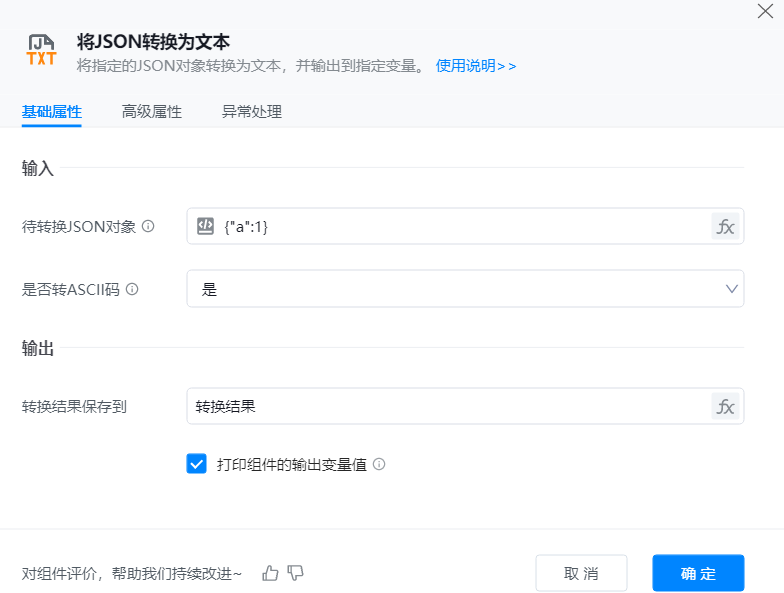Click the JSON to TXT component icon
The height and width of the screenshot is (593, 784).
(x=42, y=50)
